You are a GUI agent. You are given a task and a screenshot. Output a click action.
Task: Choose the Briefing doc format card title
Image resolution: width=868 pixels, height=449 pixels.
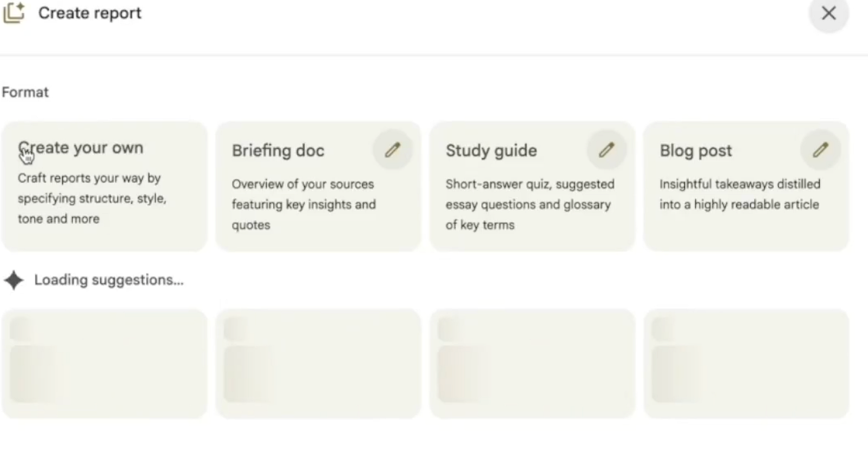coord(278,150)
